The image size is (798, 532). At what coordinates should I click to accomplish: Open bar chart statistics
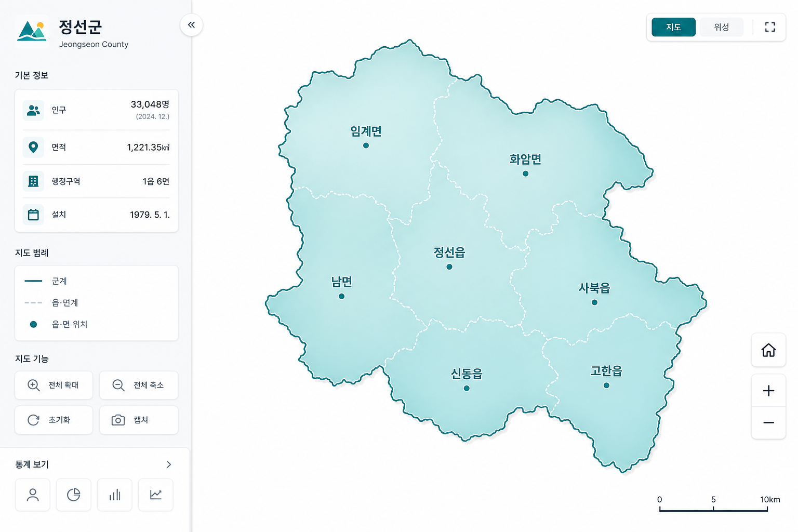[115, 495]
